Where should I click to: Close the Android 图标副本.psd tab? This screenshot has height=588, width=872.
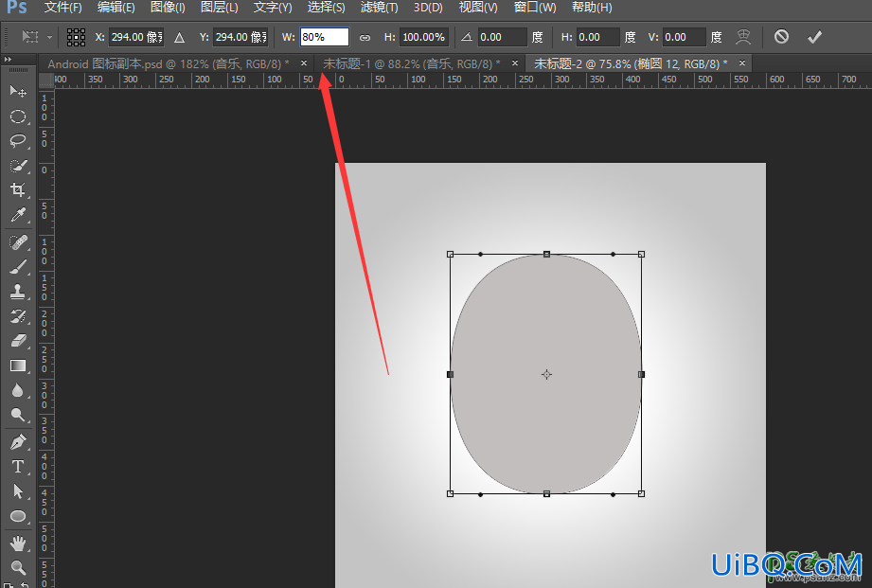(304, 63)
